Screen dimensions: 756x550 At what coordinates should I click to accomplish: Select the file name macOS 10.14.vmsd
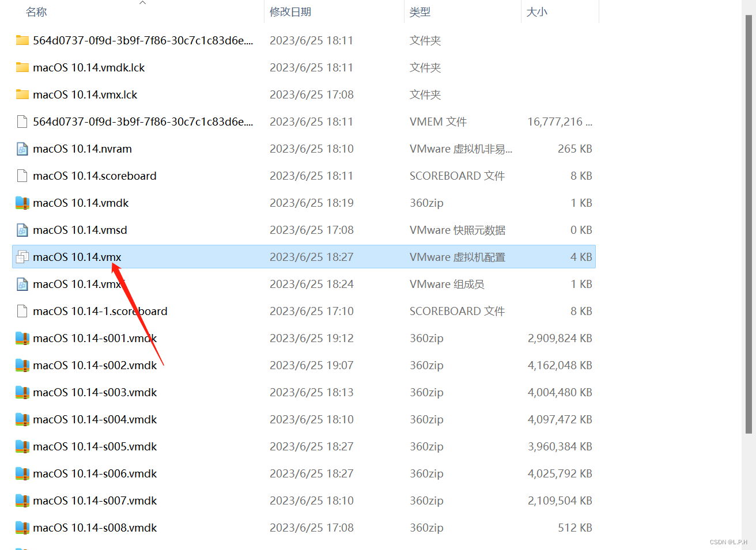pyautogui.click(x=80, y=230)
